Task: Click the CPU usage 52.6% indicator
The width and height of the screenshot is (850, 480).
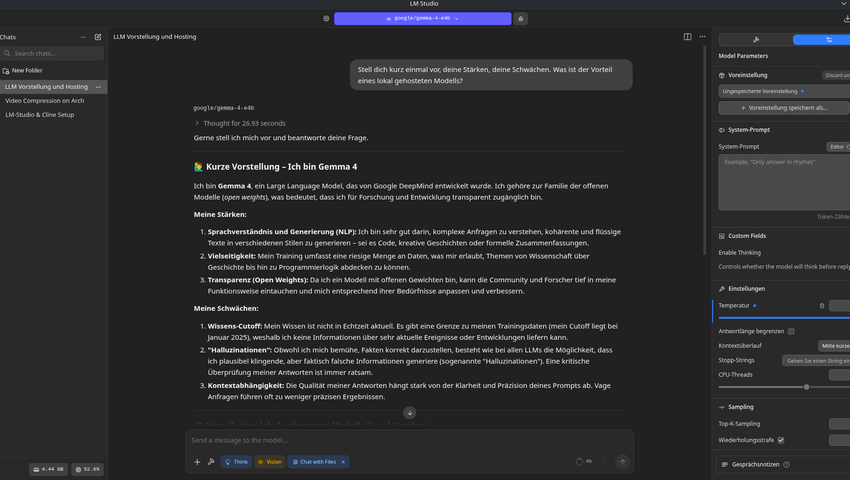Action: coord(87,469)
